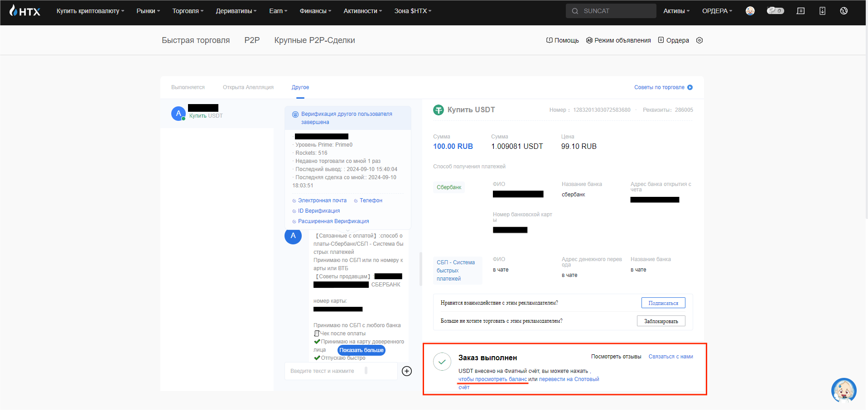Click the Подписаться button

point(663,303)
